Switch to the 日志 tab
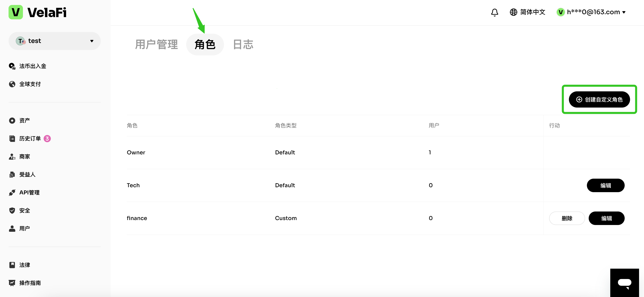 [x=243, y=45]
